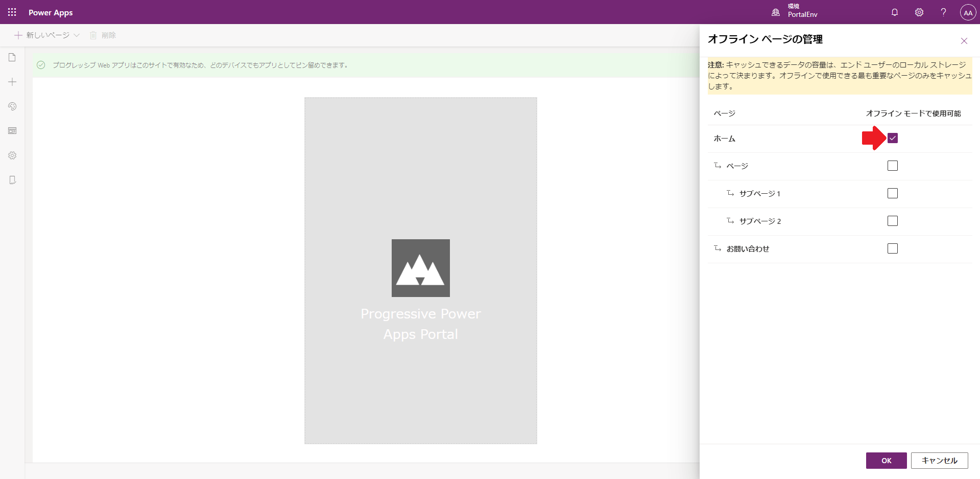This screenshot has width=980, height=479.
Task: Click the Progressive Power Apps Portal preview image
Action: click(x=420, y=270)
